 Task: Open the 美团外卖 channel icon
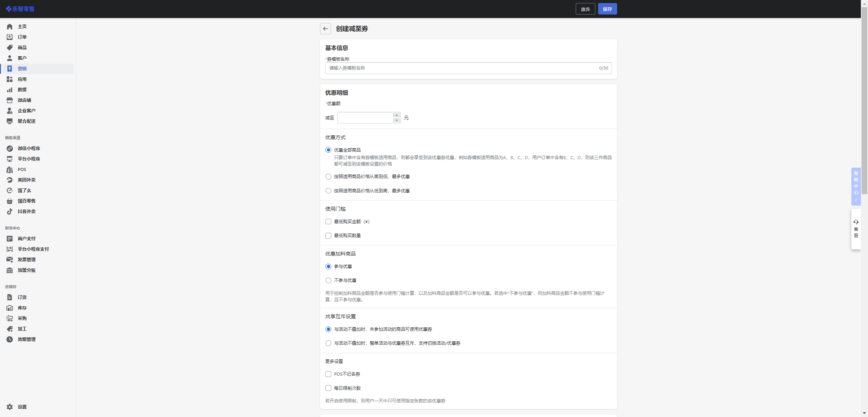click(9, 180)
